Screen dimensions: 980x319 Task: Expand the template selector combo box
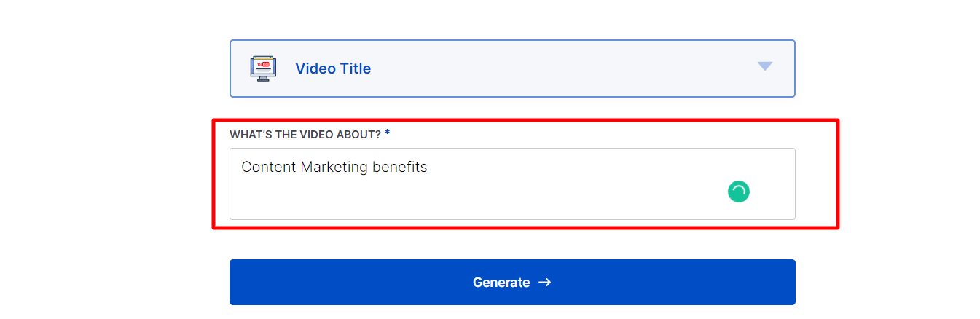pos(512,68)
